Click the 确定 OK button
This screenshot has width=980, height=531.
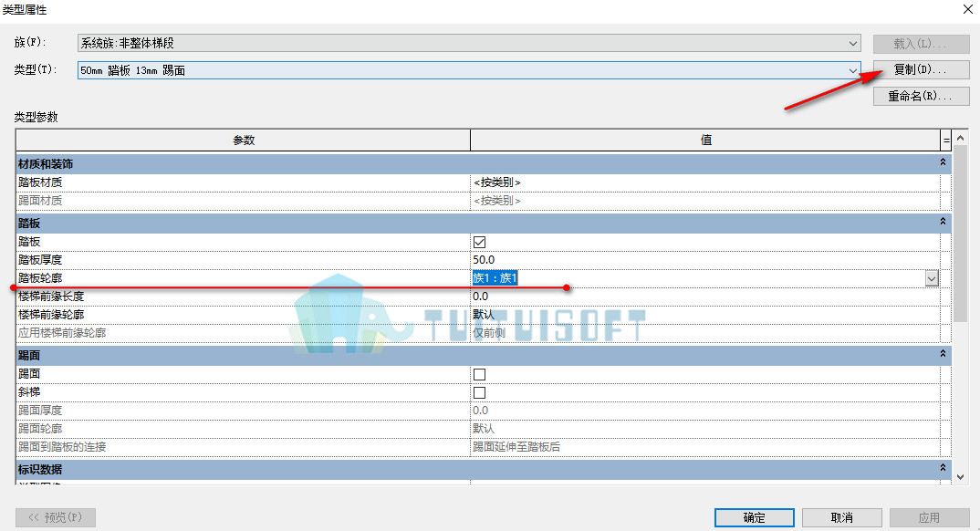coord(755,517)
